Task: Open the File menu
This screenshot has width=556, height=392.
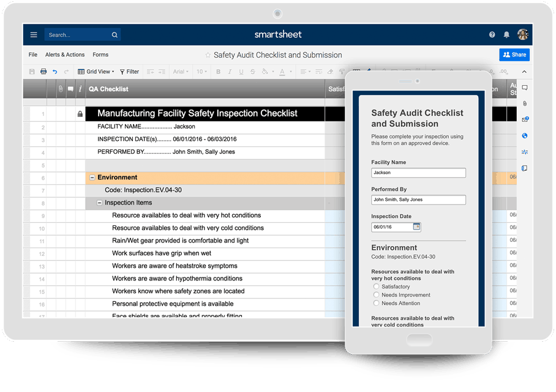Action: tap(32, 55)
